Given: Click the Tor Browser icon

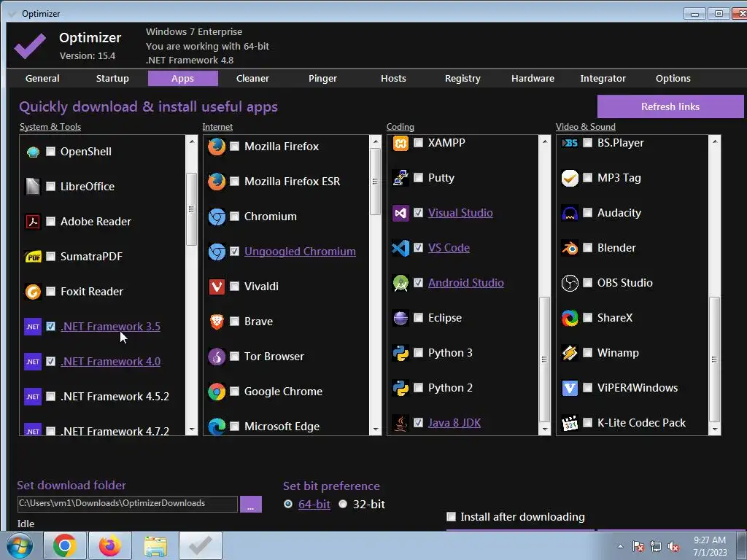Looking at the screenshot, I should click(217, 357).
